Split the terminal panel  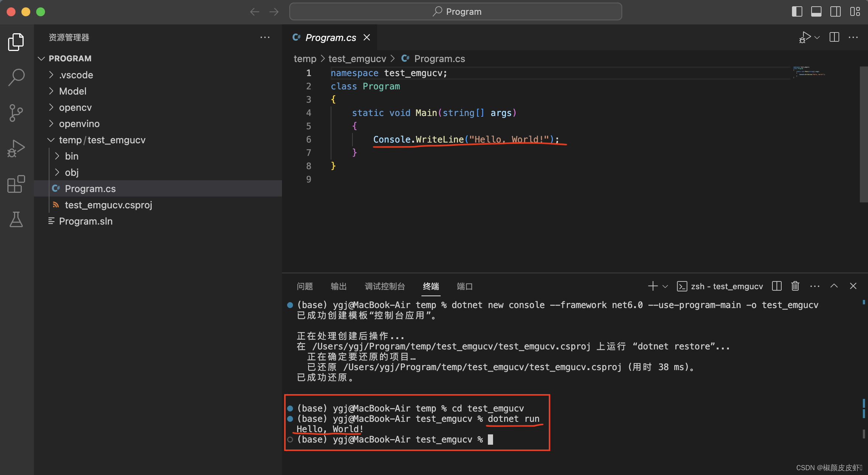coord(776,286)
